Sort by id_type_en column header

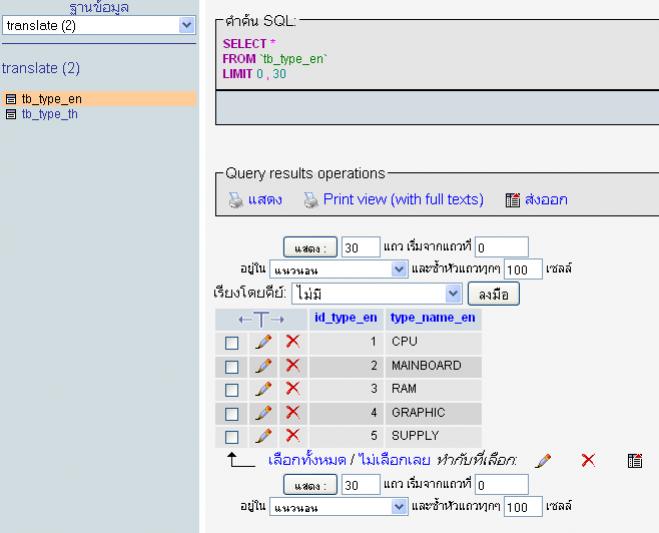(345, 318)
